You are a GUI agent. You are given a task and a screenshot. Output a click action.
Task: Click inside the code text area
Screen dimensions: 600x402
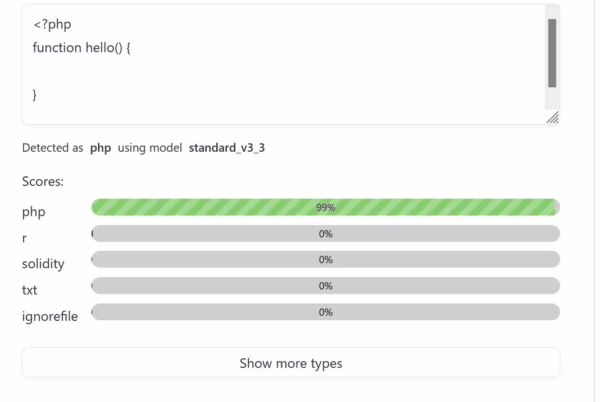[x=280, y=70]
